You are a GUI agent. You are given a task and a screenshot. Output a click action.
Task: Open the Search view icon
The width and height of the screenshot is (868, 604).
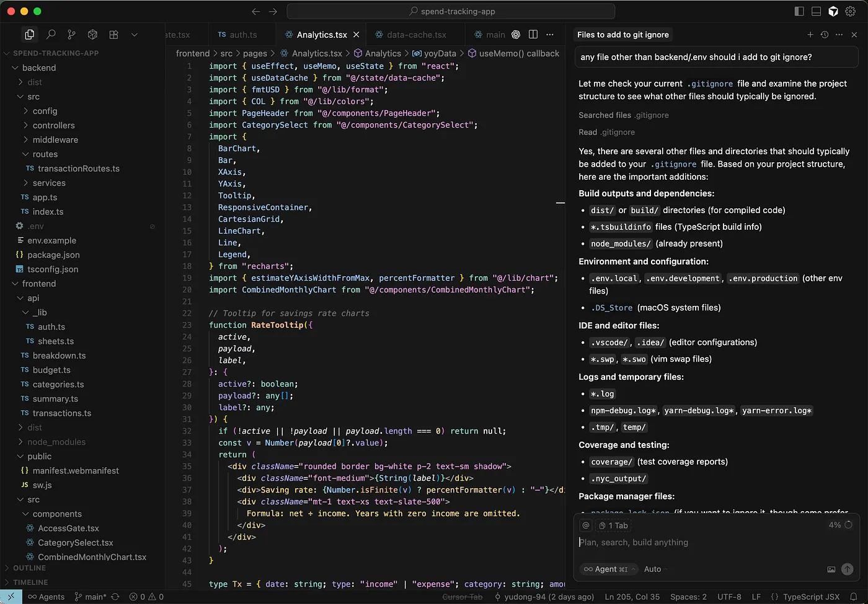pyautogui.click(x=51, y=35)
